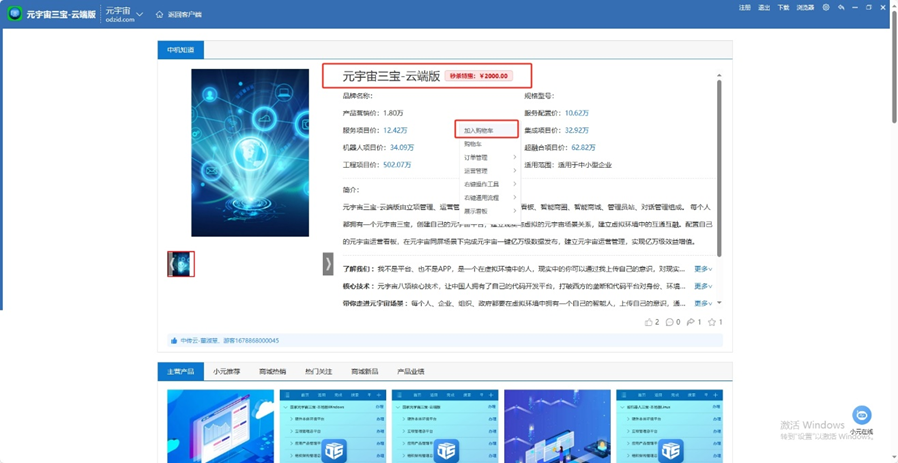Click the 秒杀特惠 ¥2000.00 price badge

tap(479, 76)
